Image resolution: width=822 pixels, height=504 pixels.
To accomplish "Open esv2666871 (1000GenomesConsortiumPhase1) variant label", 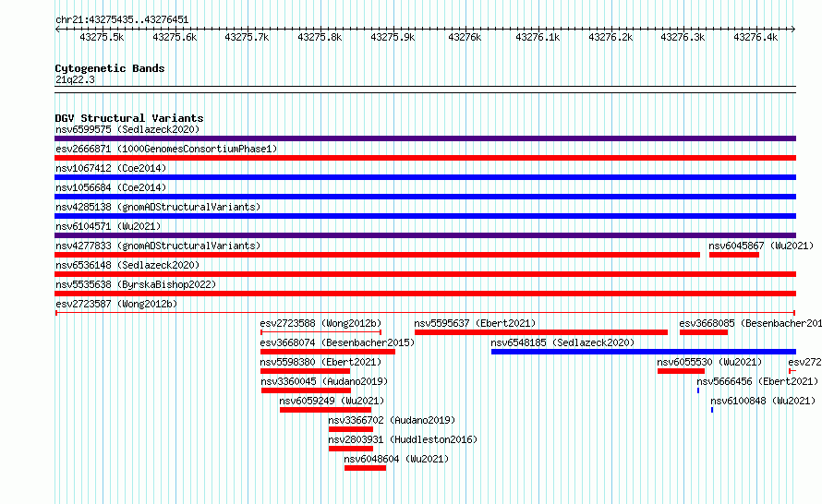I will pos(166,149).
